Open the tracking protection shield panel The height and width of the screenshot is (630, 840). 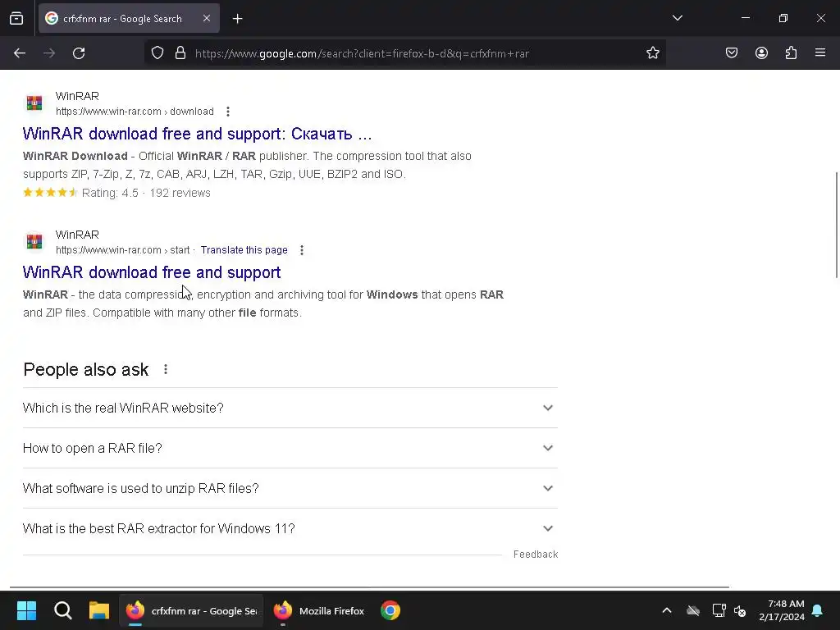coord(157,53)
